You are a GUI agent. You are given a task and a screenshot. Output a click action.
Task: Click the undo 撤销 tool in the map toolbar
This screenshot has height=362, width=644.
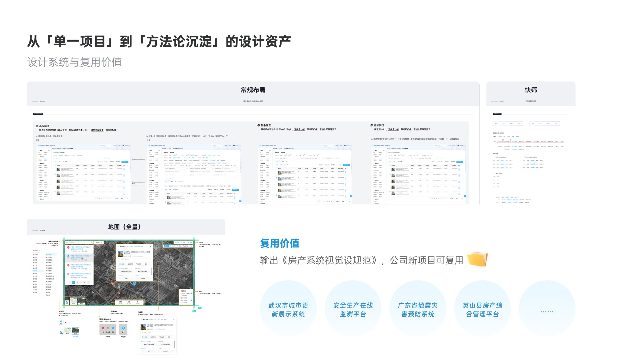[x=186, y=246]
